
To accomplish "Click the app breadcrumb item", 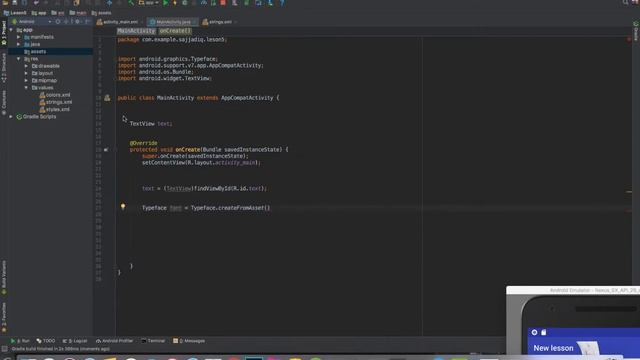I will click(39, 13).
